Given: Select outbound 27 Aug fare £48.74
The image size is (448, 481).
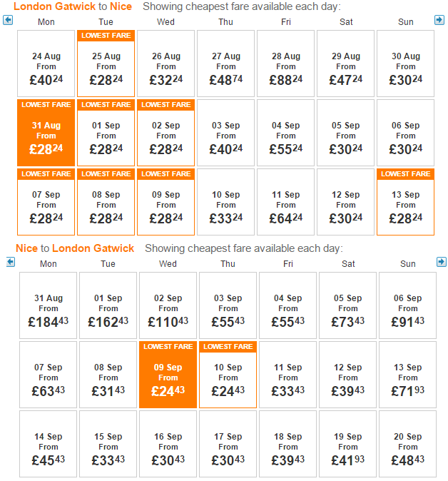Looking at the screenshot, I should pyautogui.click(x=225, y=64).
